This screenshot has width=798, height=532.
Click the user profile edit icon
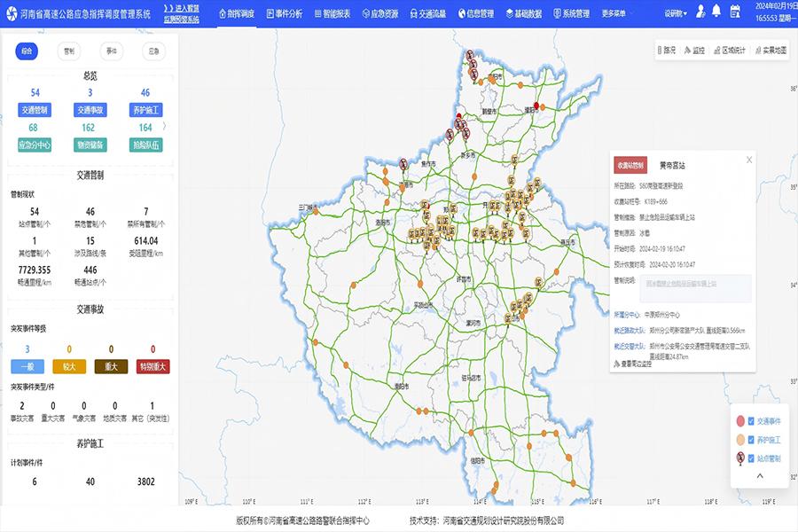pyautogui.click(x=700, y=12)
